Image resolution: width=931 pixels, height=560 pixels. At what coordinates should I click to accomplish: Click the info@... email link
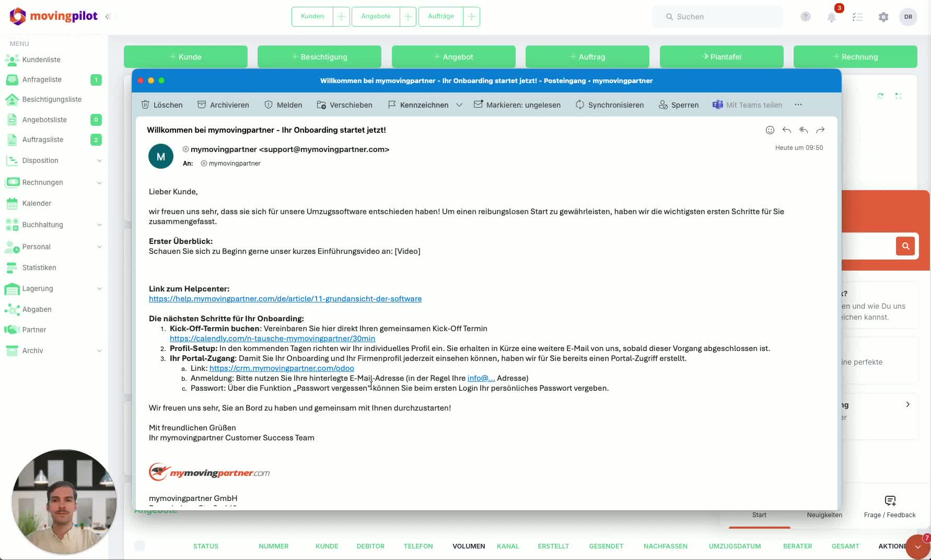[481, 378]
